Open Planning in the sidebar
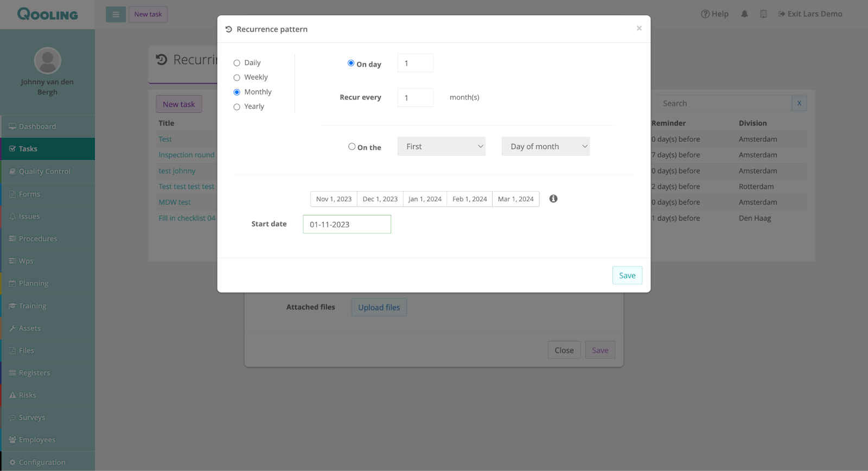 tap(48, 283)
